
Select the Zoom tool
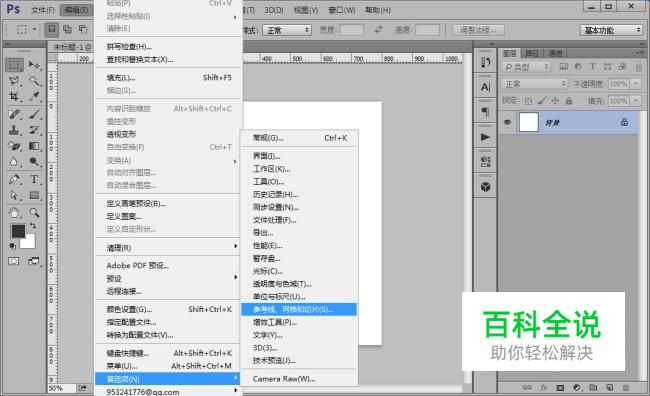click(34, 213)
